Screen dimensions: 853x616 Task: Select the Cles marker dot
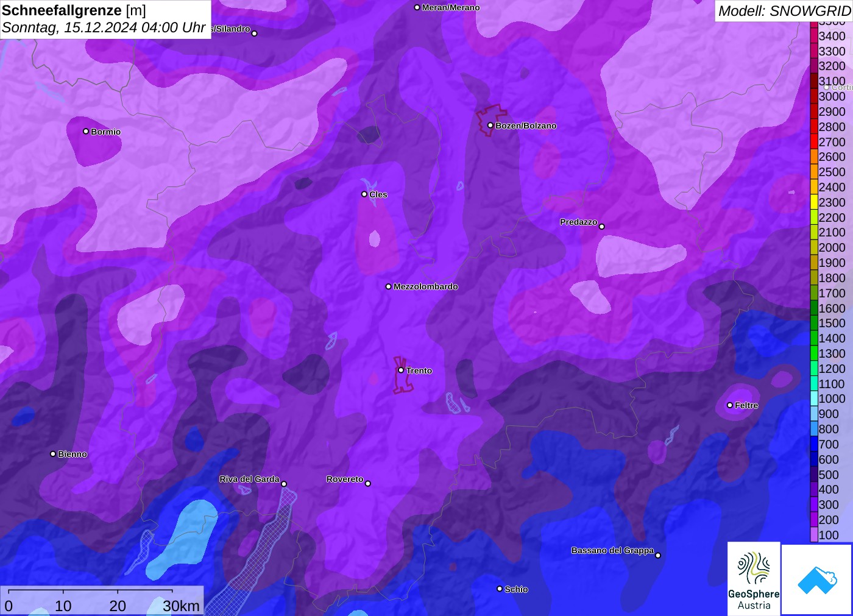point(364,194)
